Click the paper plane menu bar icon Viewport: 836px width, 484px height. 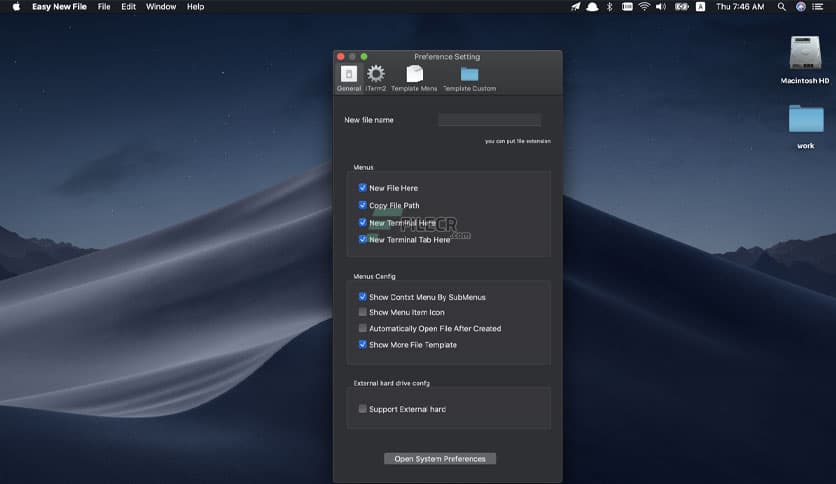pyautogui.click(x=575, y=7)
